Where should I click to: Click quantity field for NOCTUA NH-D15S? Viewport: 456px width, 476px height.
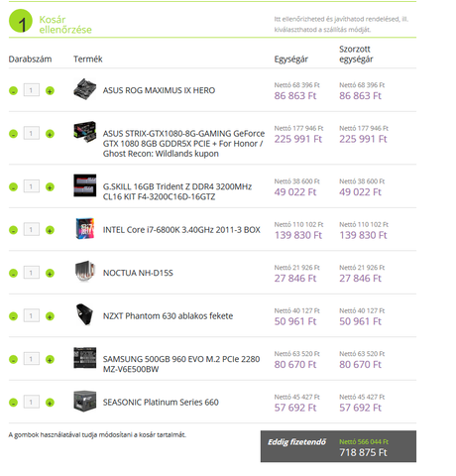click(x=32, y=273)
